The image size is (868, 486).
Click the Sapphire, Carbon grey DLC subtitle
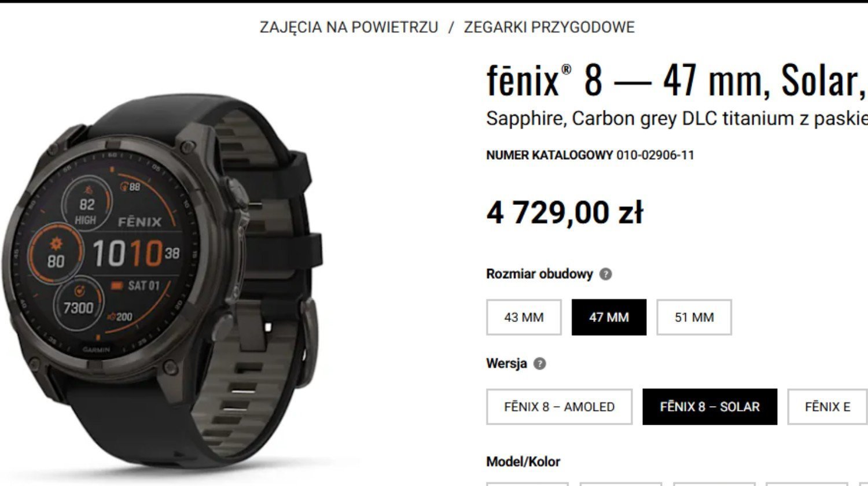pyautogui.click(x=677, y=118)
